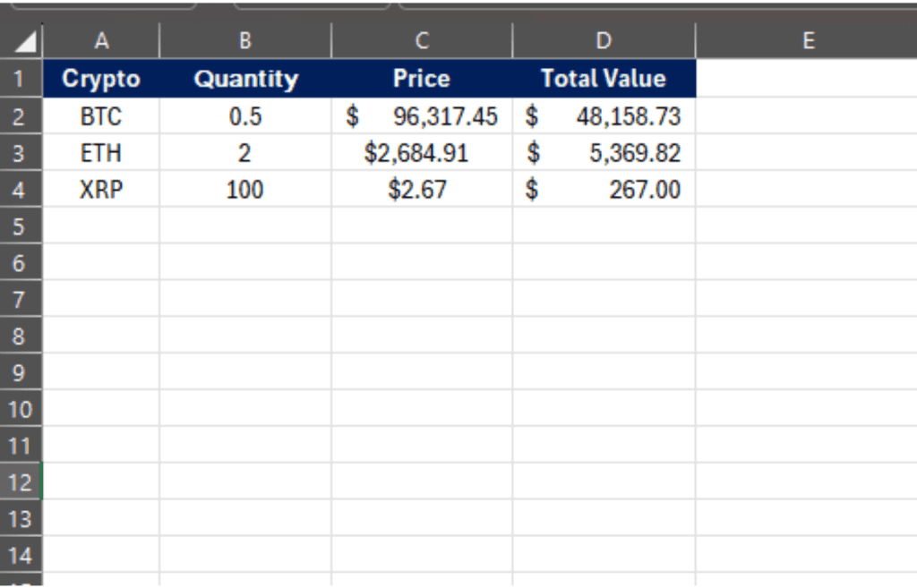Screen dimensions: 917x588
Task: Select column D header
Action: click(x=604, y=40)
